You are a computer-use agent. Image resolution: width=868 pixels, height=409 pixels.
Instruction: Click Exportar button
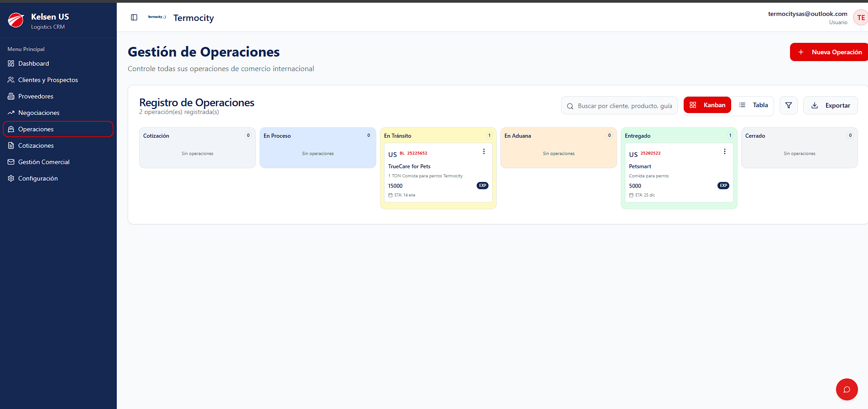(831, 105)
